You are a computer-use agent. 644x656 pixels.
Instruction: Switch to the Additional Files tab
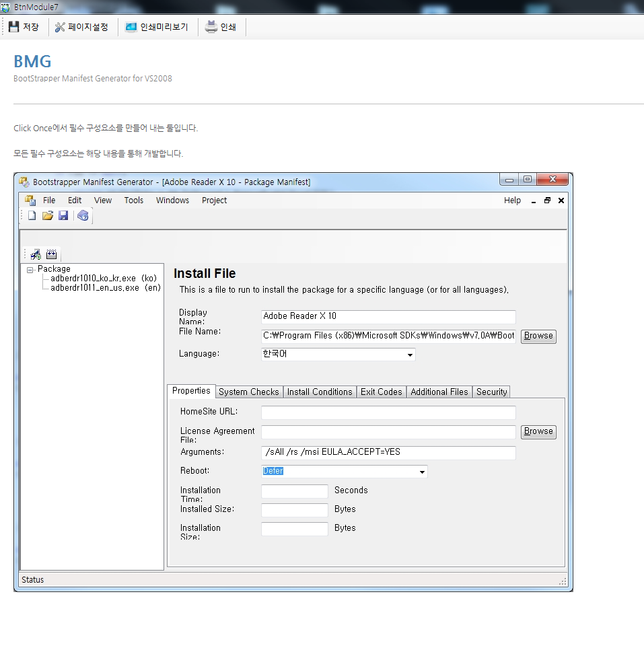pos(439,392)
